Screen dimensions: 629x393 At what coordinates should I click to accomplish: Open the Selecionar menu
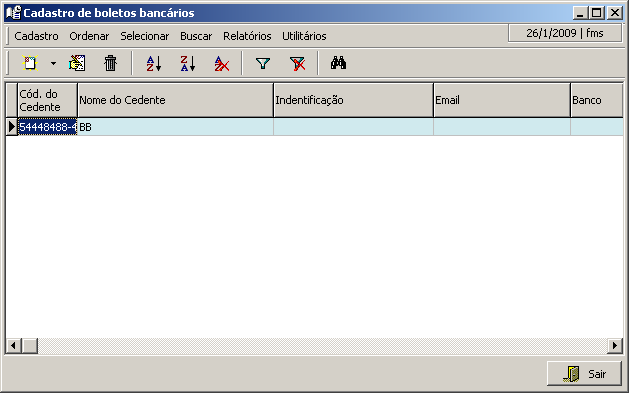(x=144, y=36)
